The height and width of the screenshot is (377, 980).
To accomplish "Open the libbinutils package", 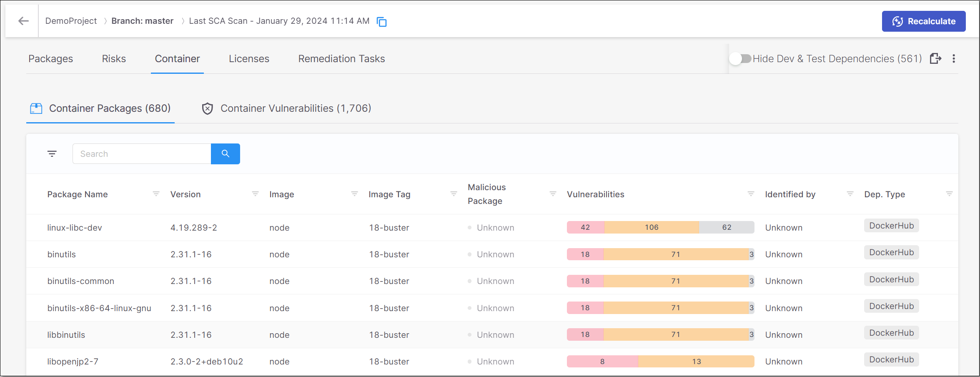I will [66, 335].
